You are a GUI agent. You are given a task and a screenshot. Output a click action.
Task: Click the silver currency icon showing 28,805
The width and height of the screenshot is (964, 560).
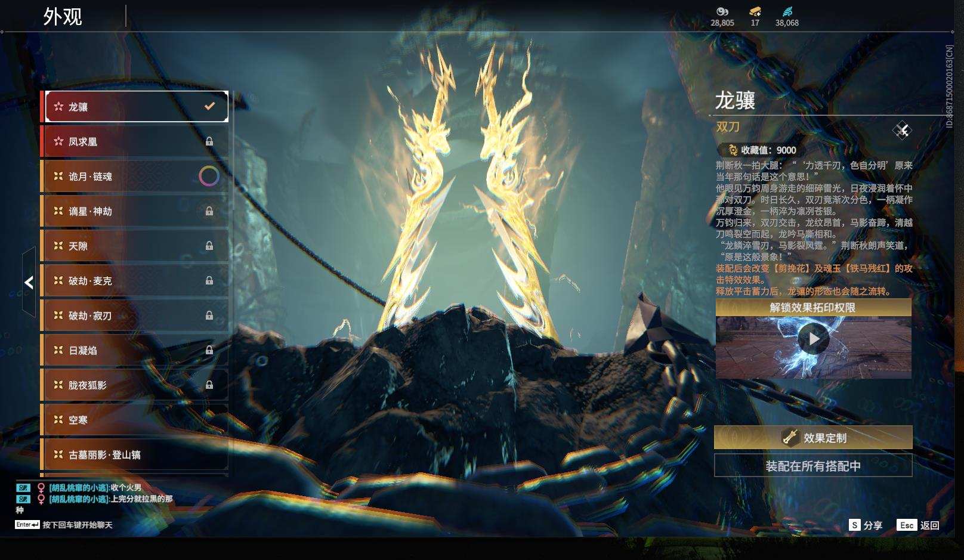(722, 11)
